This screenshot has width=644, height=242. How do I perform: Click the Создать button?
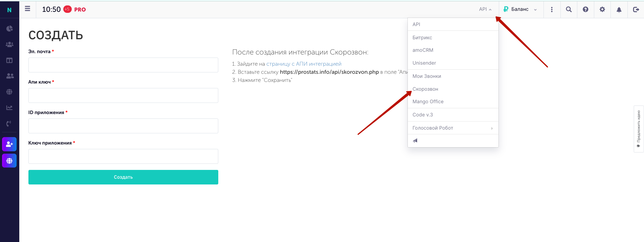point(123,177)
